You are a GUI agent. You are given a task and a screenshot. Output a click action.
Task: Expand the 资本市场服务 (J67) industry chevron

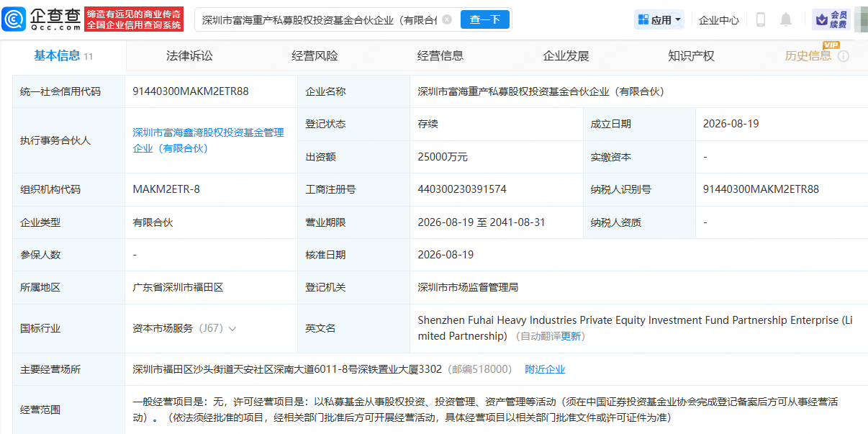point(232,328)
